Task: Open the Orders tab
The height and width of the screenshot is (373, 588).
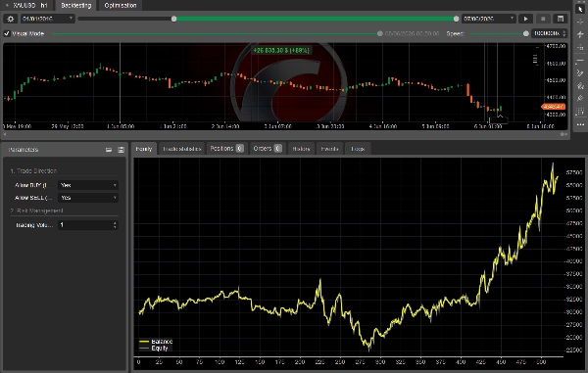Action: coord(268,149)
